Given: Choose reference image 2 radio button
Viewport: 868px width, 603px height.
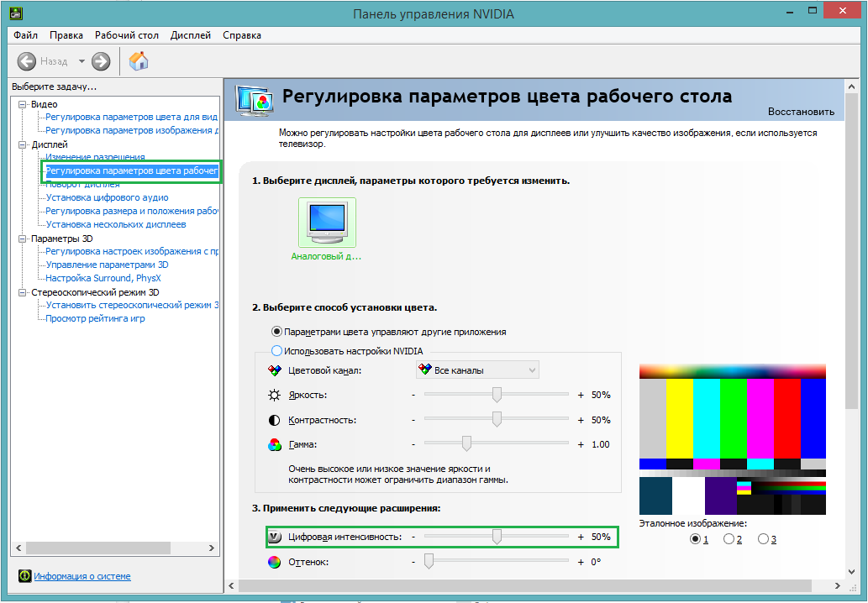Looking at the screenshot, I should point(729,539).
